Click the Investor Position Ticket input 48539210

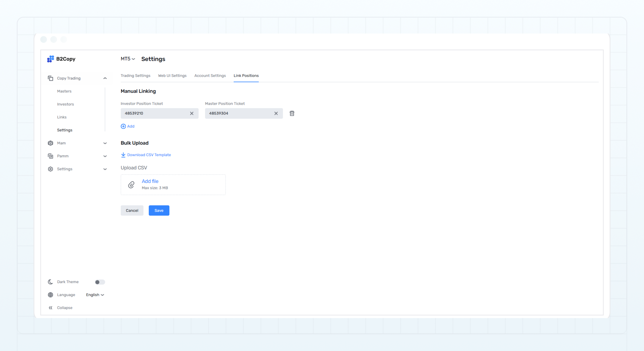pos(160,113)
